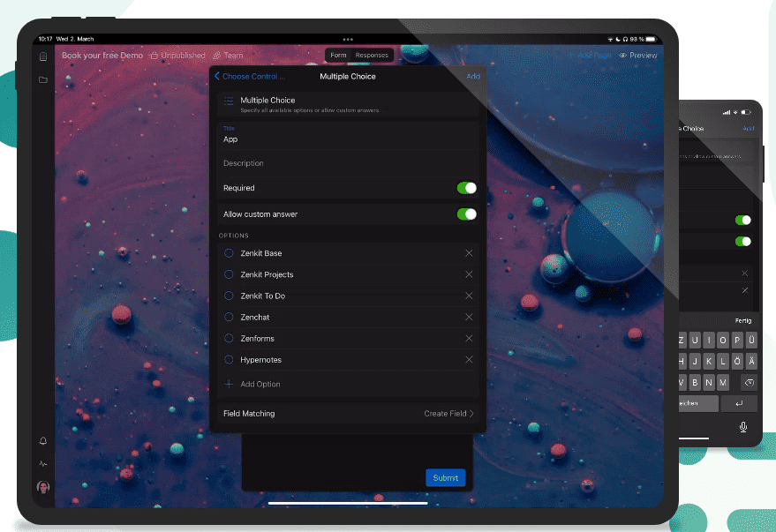Open the user profile avatar
This screenshot has width=776, height=532.
point(43,487)
